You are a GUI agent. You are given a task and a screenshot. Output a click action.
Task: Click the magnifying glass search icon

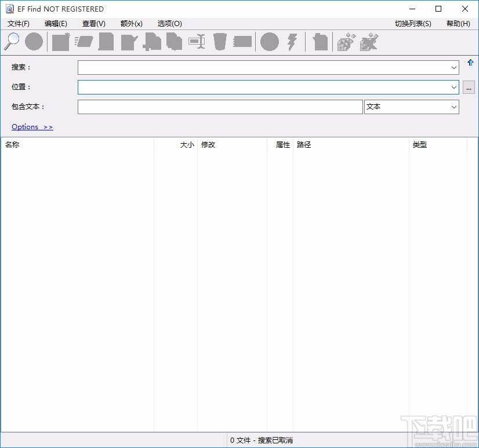12,42
